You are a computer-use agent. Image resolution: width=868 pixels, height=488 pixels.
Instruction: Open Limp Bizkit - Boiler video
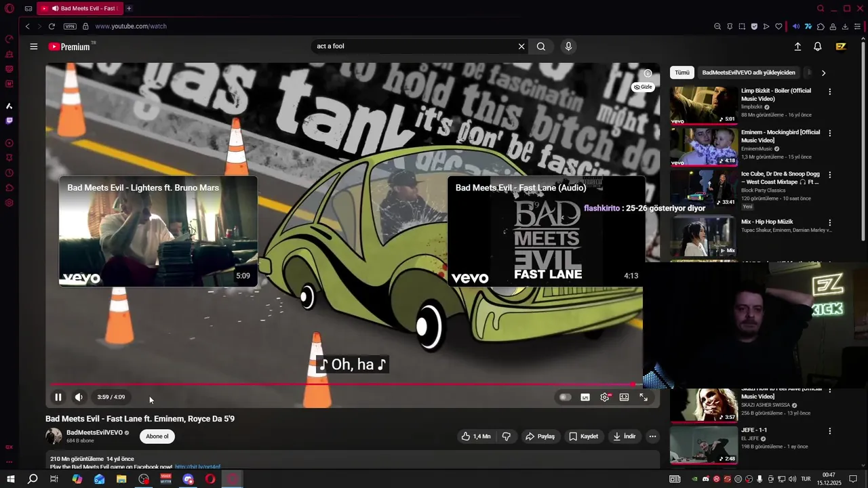pos(703,105)
